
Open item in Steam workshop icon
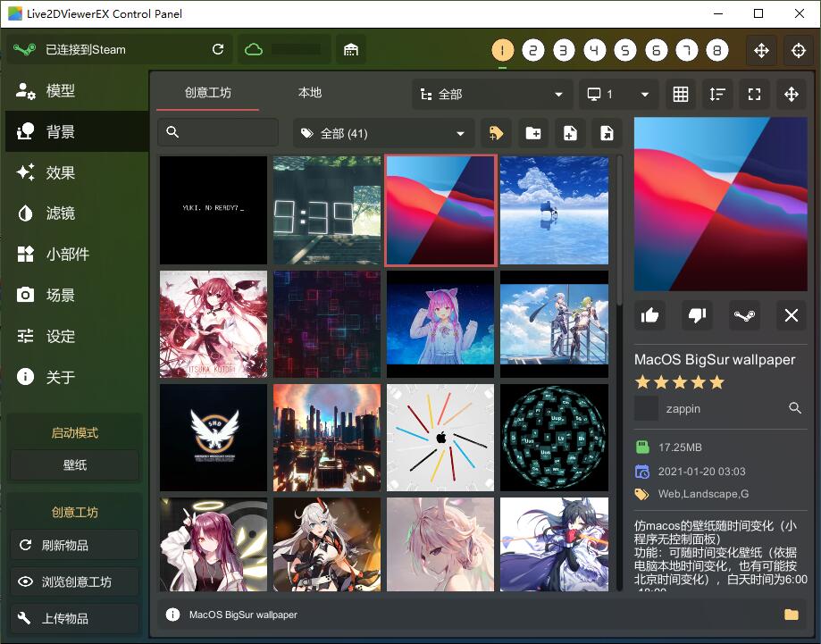click(744, 315)
